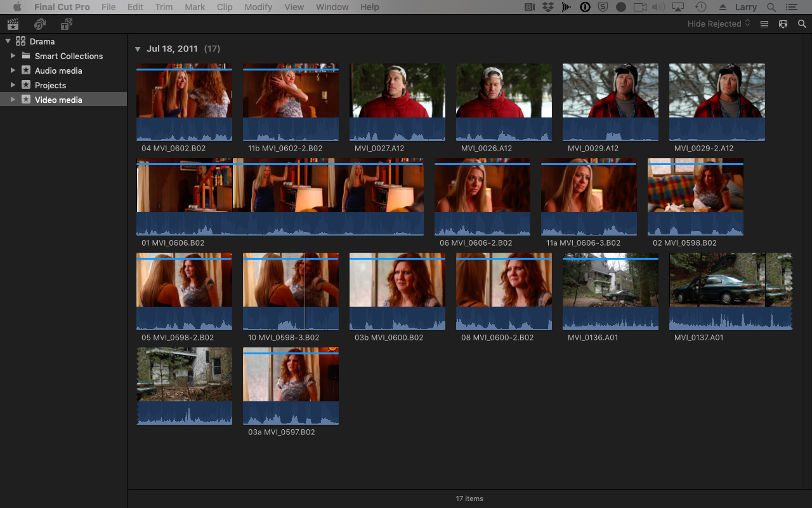Select clip MVI_0029-2.A12 thumbnail

point(717,102)
